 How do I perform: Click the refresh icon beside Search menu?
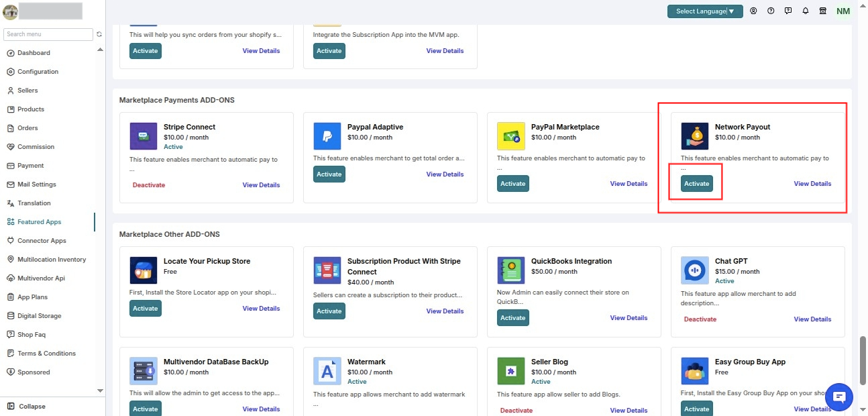click(99, 34)
